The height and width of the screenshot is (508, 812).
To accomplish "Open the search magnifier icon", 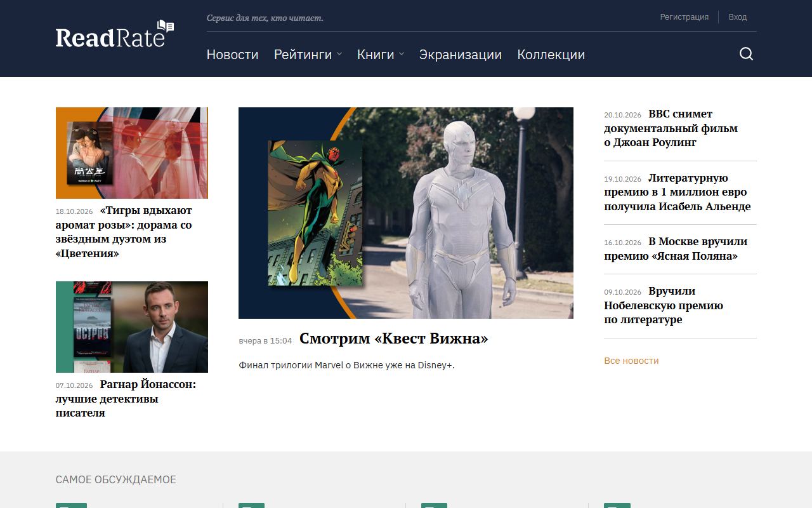I will [746, 54].
